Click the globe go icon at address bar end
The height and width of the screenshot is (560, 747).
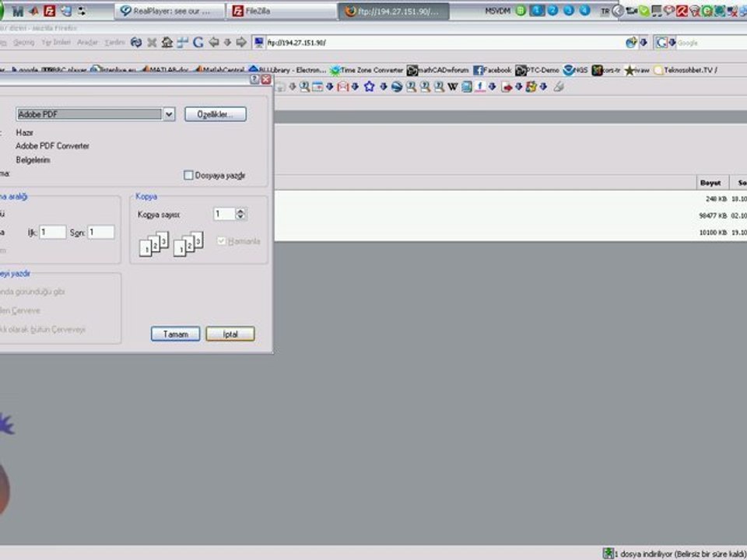[631, 43]
